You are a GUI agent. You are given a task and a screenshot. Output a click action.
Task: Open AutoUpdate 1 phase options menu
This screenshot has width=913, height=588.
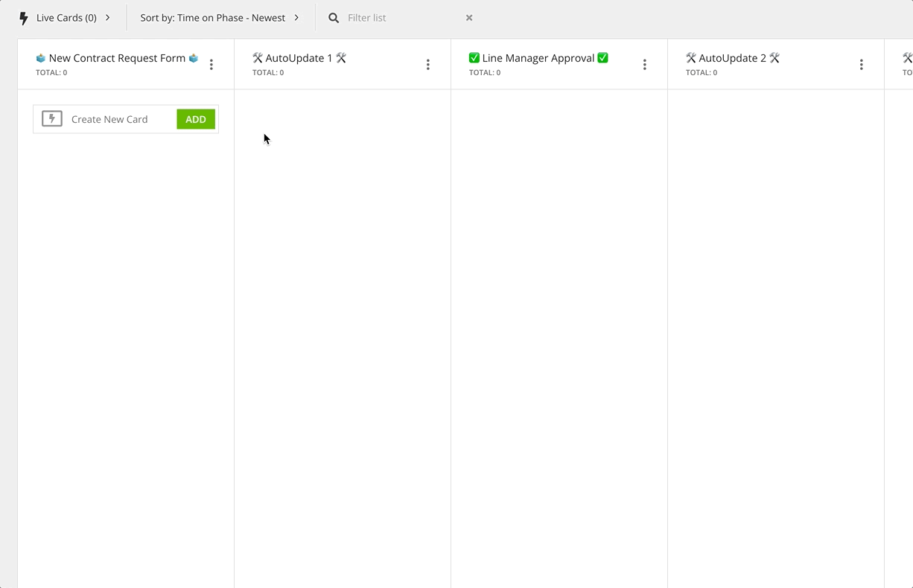[x=428, y=65]
